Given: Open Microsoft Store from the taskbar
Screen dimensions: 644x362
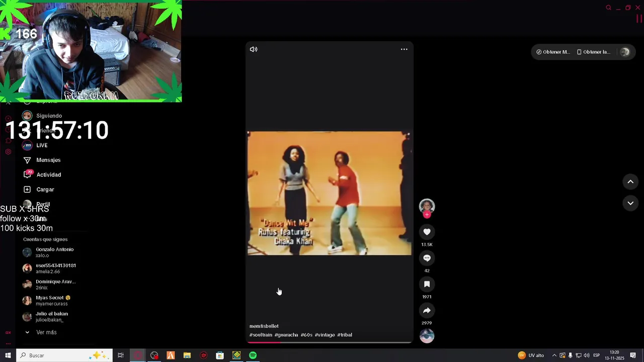Looking at the screenshot, I should [220, 355].
